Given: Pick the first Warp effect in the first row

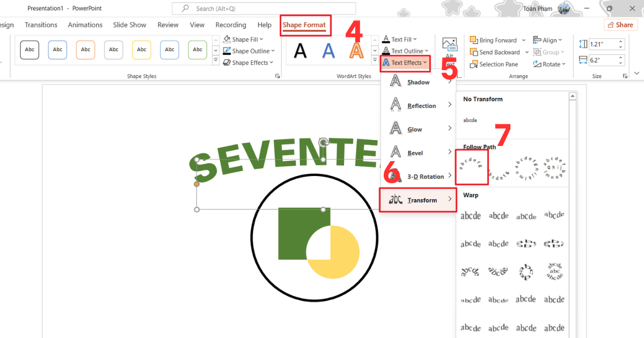Looking at the screenshot, I should pos(471,216).
